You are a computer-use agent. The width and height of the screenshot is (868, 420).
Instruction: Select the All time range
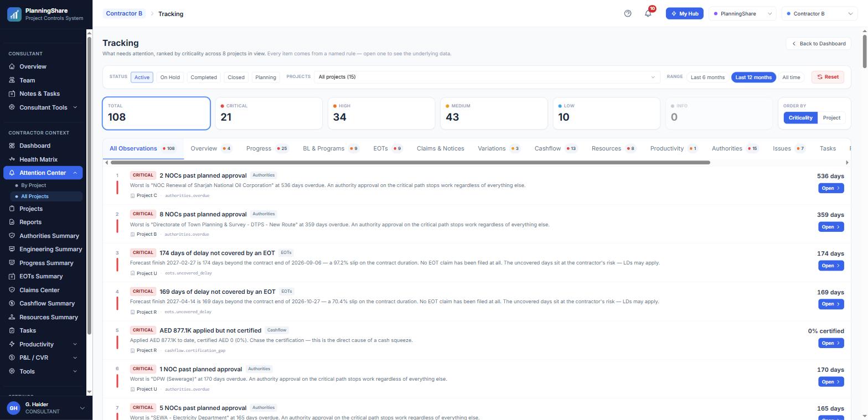[x=791, y=77]
